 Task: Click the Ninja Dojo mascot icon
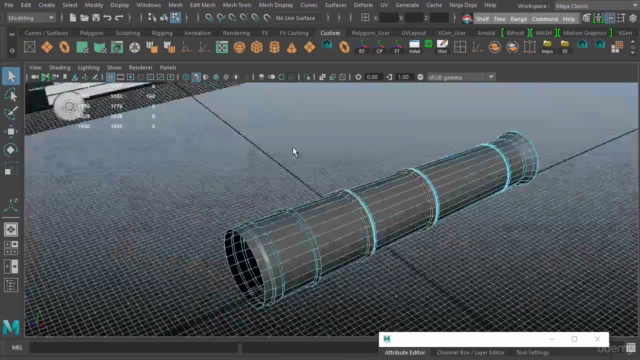[467, 18]
